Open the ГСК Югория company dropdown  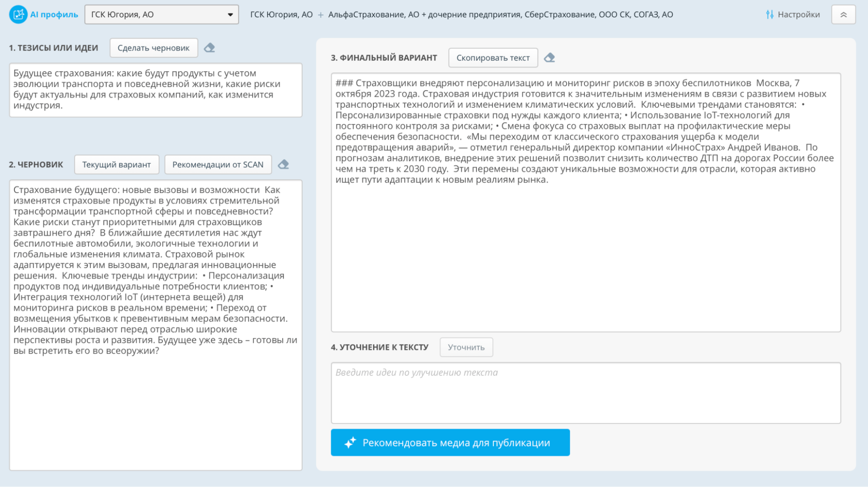pos(161,14)
